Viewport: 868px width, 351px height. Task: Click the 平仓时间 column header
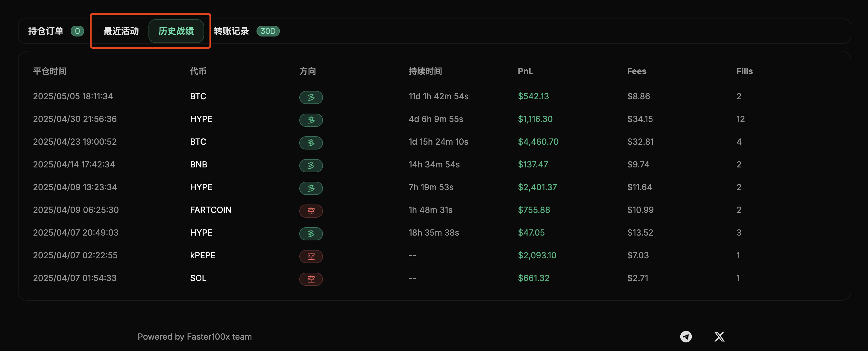49,71
